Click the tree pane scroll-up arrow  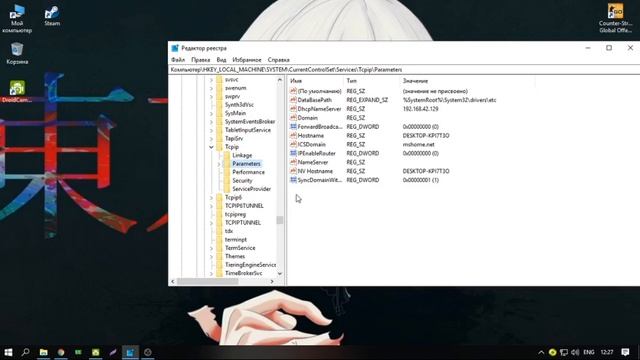click(280, 80)
